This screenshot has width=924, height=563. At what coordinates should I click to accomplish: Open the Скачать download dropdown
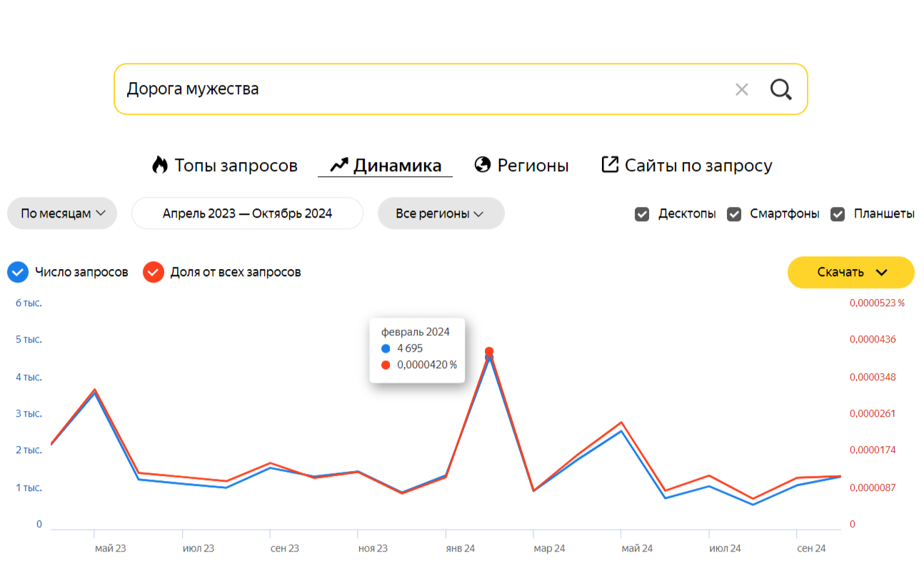pos(850,272)
